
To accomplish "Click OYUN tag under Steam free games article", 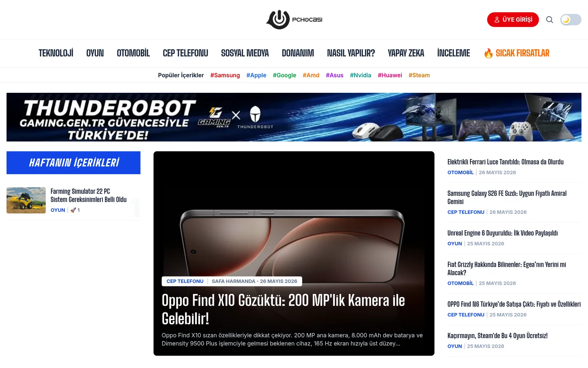I will 455,346.
